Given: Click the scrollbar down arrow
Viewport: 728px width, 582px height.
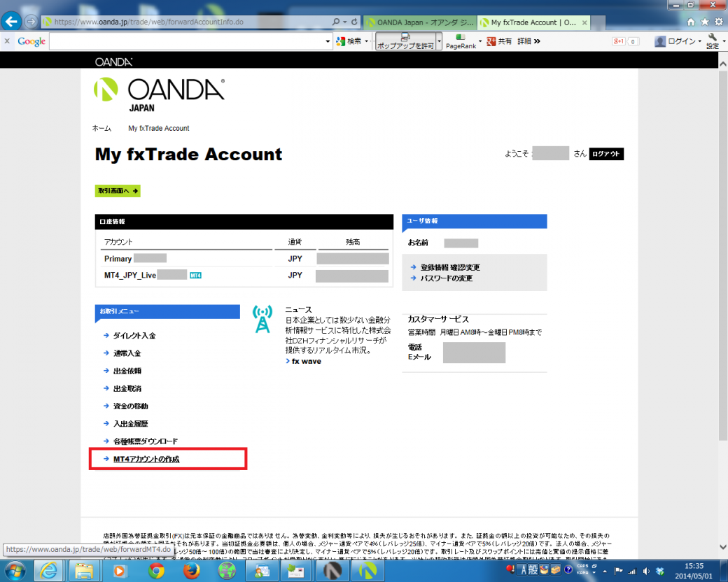Looking at the screenshot, I should (x=723, y=547).
